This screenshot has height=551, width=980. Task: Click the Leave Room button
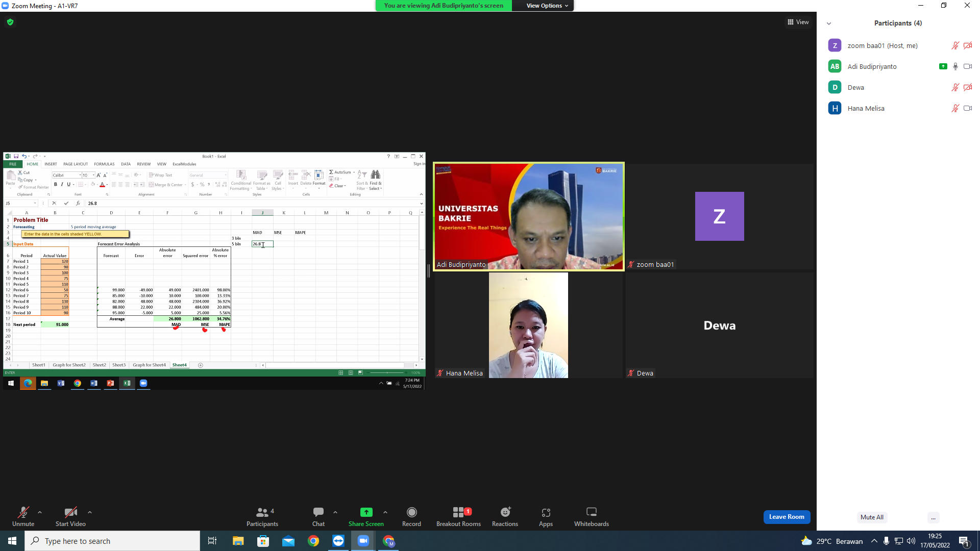pos(787,517)
